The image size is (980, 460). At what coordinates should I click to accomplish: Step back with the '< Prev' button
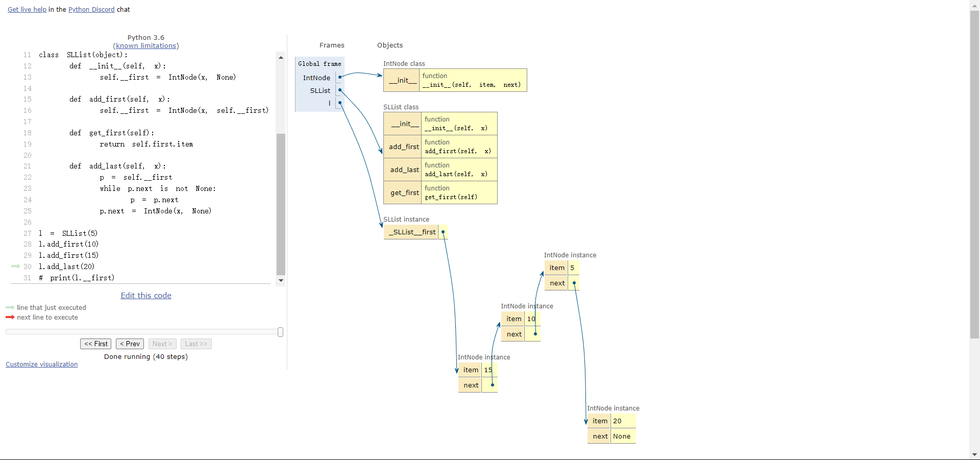coord(130,344)
